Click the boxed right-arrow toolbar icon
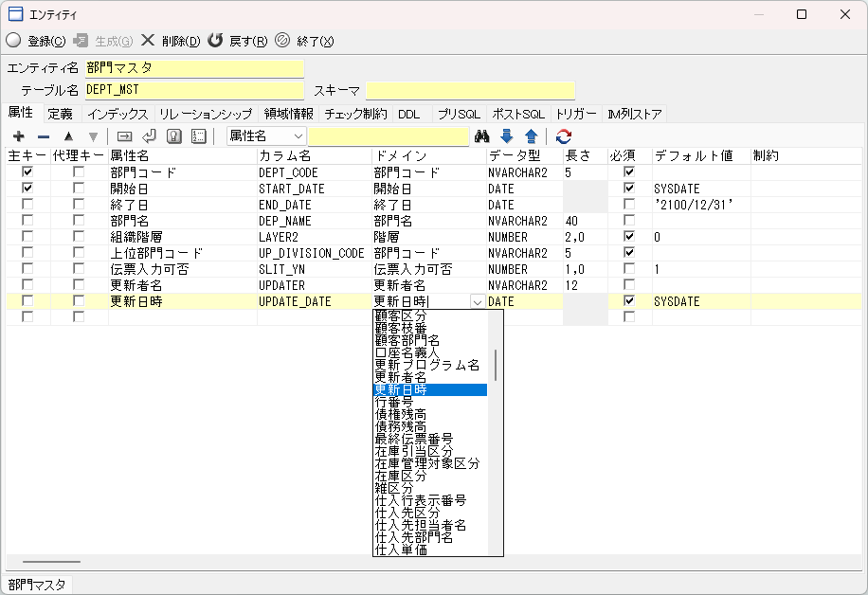The image size is (868, 595). click(124, 136)
